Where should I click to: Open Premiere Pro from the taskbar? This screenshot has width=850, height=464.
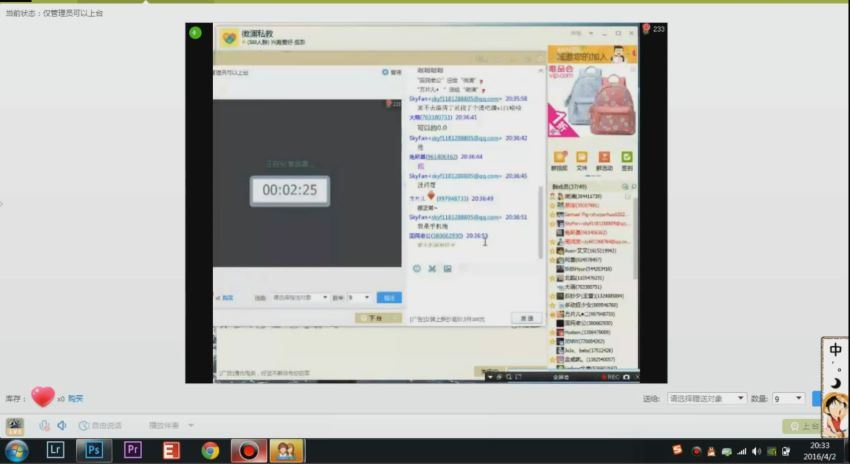pyautogui.click(x=133, y=450)
